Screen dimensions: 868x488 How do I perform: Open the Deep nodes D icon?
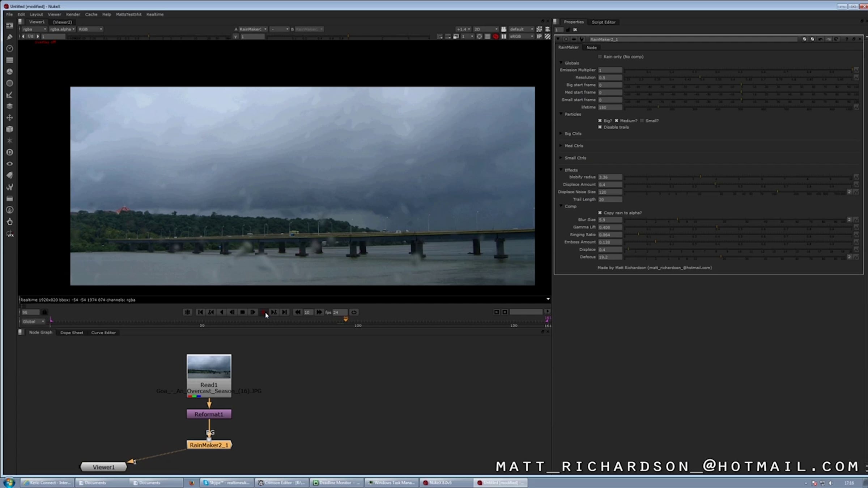click(10, 152)
